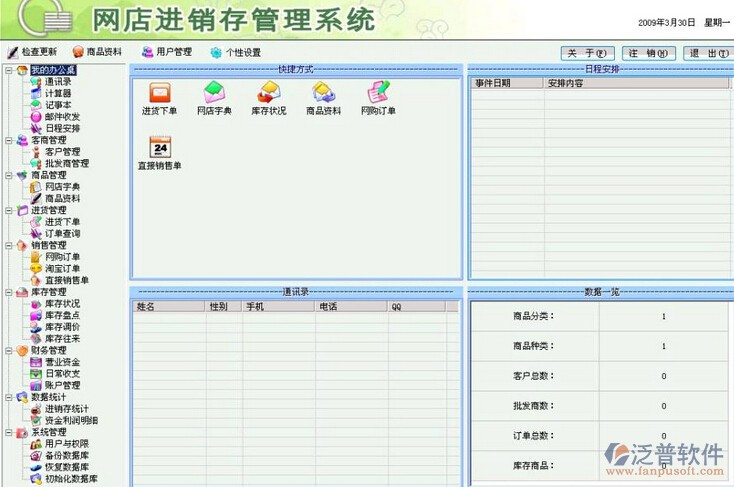Open 批发商管理 in the sidebar tree
Viewport: 734px width, 487px height.
tap(67, 163)
